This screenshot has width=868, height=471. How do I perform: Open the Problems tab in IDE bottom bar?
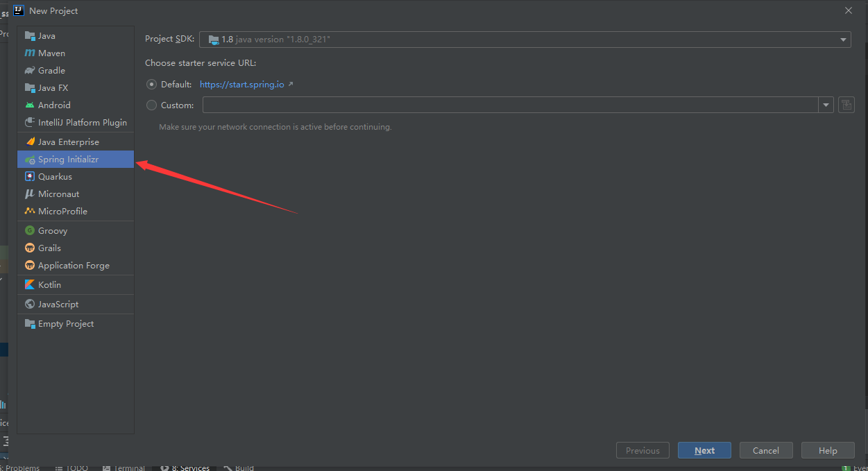[20, 468]
